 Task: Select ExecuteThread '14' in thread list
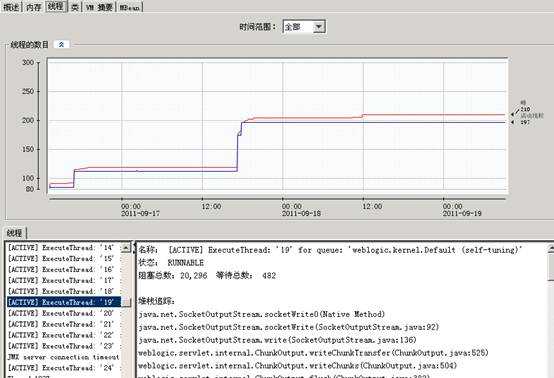[x=64, y=248]
